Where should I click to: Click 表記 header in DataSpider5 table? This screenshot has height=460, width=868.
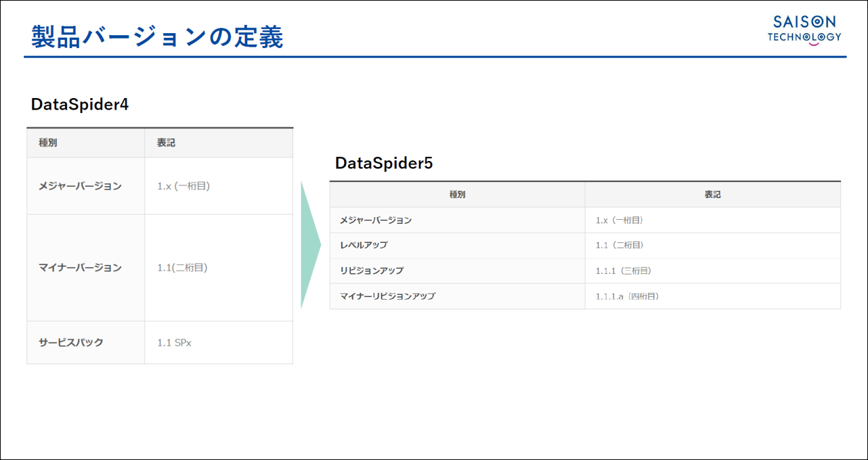click(x=712, y=194)
